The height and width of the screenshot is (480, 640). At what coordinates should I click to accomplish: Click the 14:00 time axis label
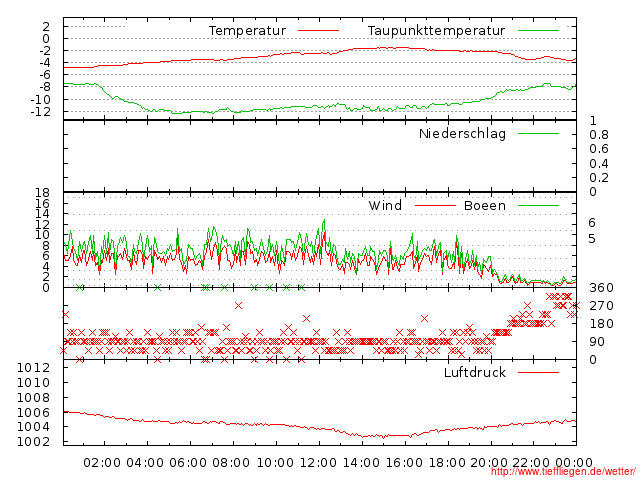tap(362, 462)
